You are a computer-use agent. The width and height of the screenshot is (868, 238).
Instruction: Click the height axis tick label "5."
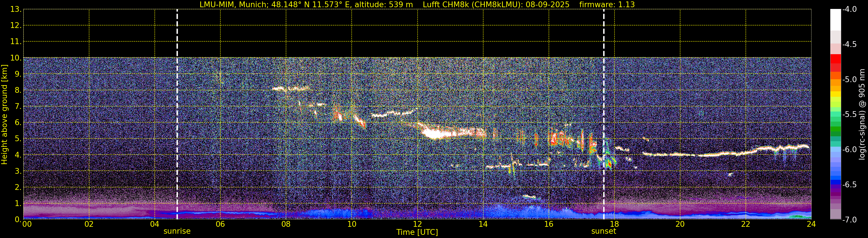click(18, 139)
